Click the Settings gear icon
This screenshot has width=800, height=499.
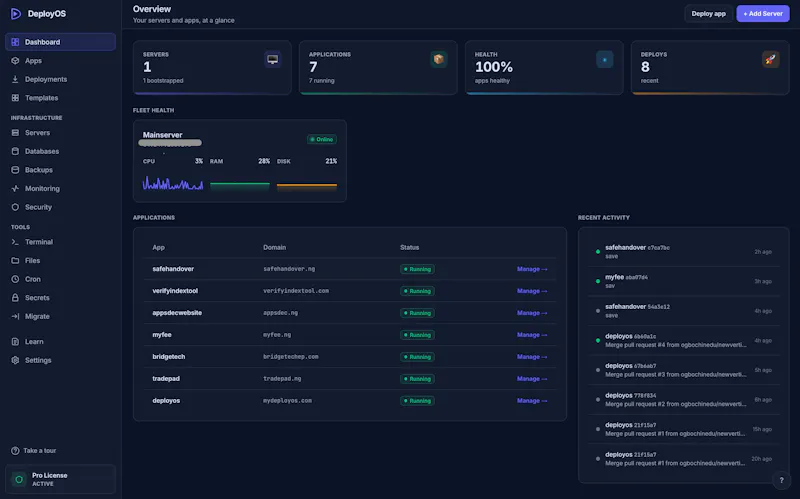(x=15, y=360)
